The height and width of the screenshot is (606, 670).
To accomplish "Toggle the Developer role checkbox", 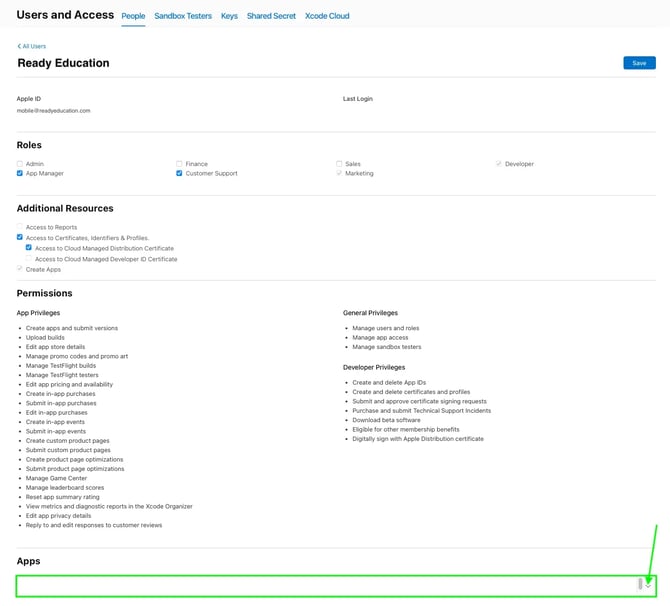I will coord(498,164).
